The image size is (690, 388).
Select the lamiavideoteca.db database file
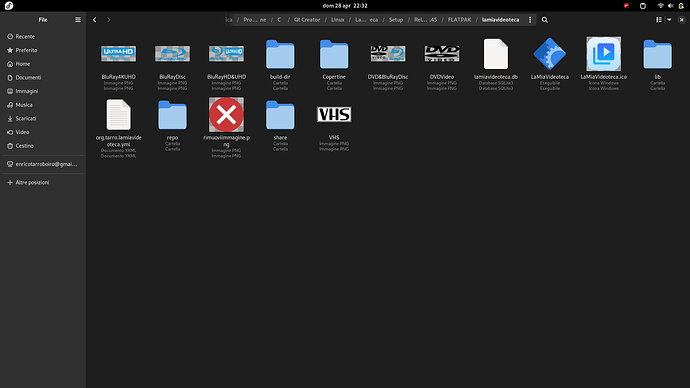(x=496, y=54)
